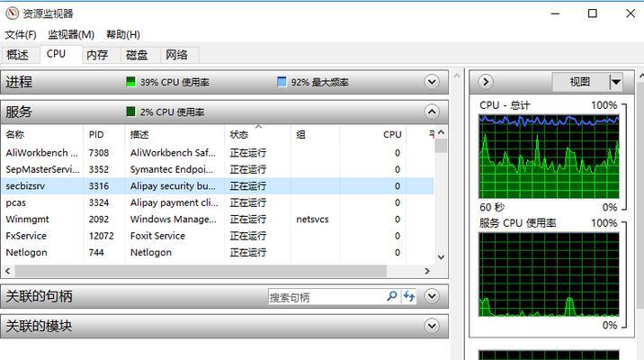This screenshot has height=360, width=644.
Task: Click the Symantec Endpoi... description cell
Action: click(172, 169)
